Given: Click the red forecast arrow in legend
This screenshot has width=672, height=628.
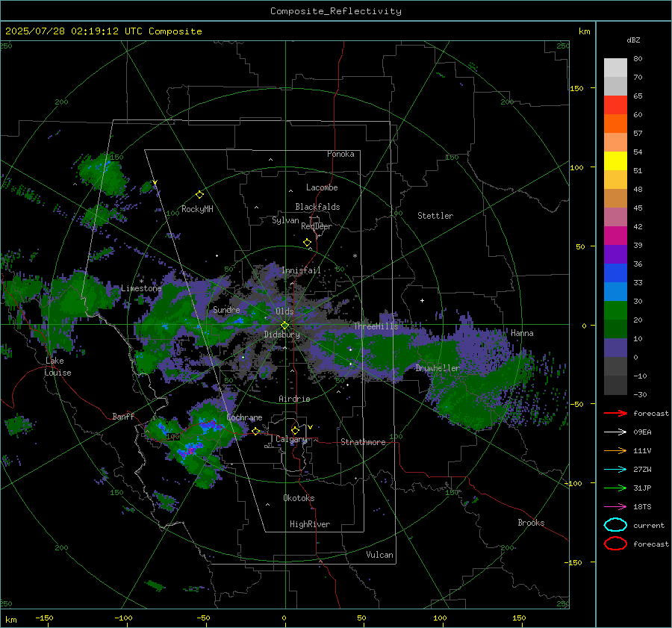Looking at the screenshot, I should click(x=615, y=413).
